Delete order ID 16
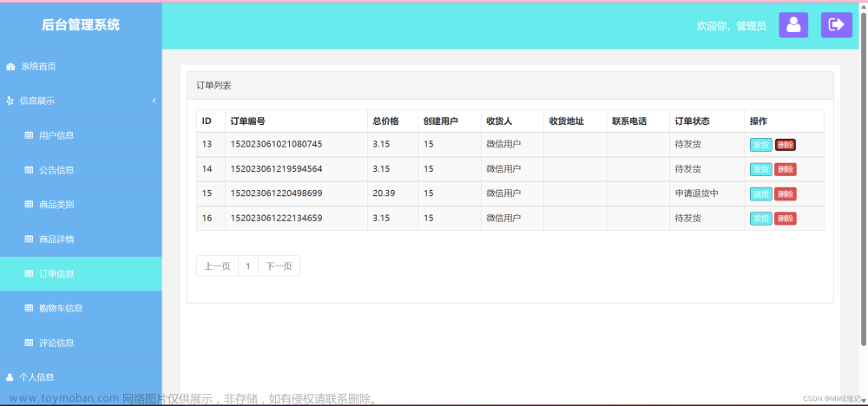868x406 pixels. (x=786, y=219)
